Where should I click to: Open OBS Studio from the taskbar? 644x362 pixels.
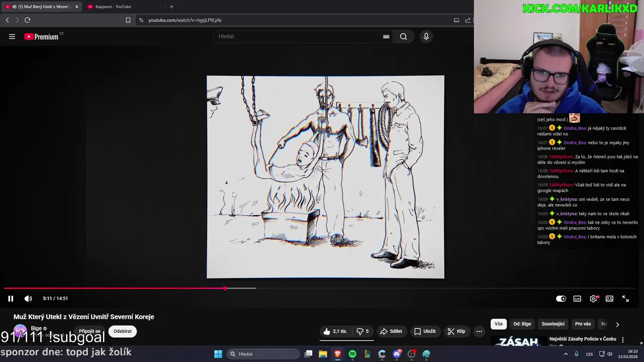412,354
